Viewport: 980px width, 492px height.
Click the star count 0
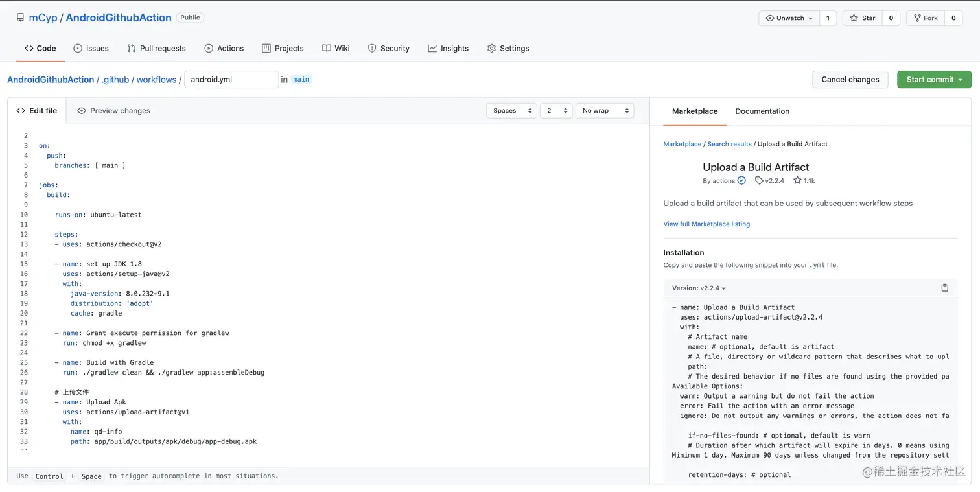[891, 18]
